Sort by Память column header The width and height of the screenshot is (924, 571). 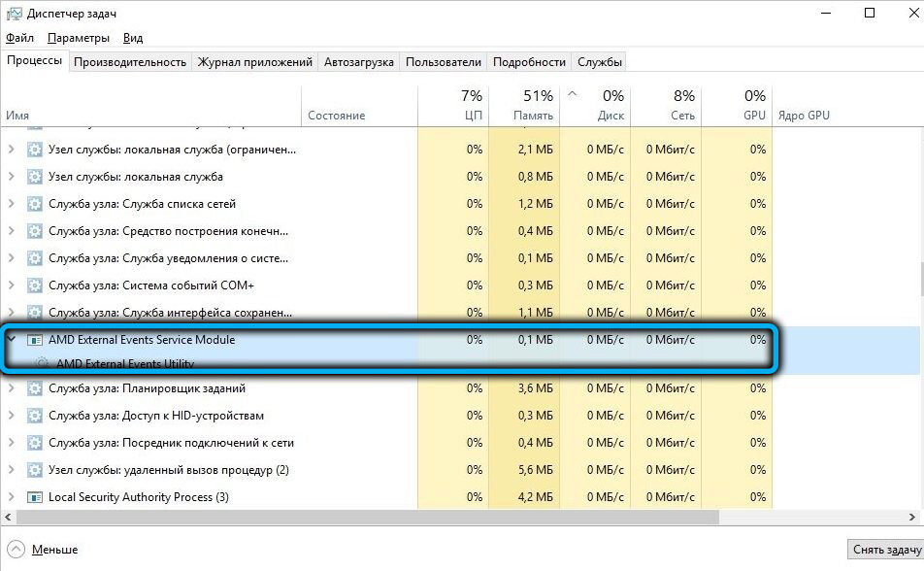pos(524,106)
